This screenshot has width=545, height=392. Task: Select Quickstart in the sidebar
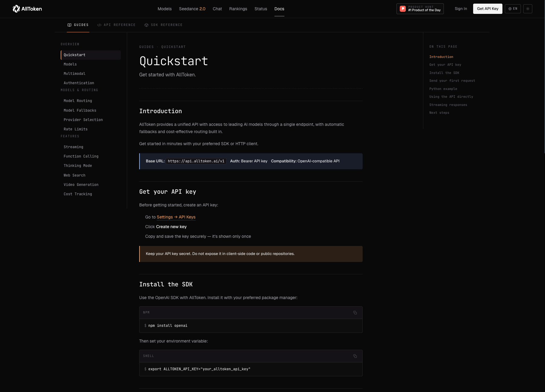[x=91, y=55]
